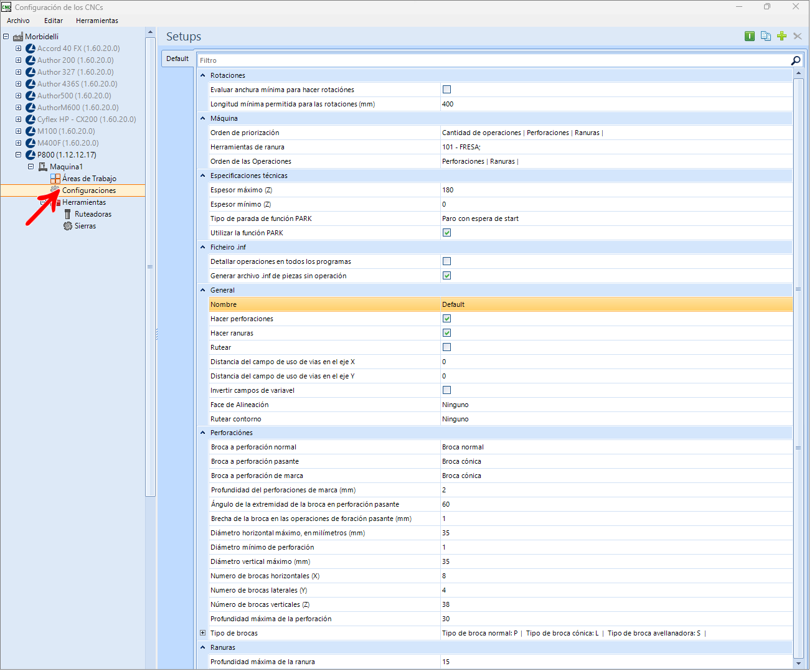The width and height of the screenshot is (812, 671).
Task: Click the Author 436S machine icon
Action: (x=31, y=84)
